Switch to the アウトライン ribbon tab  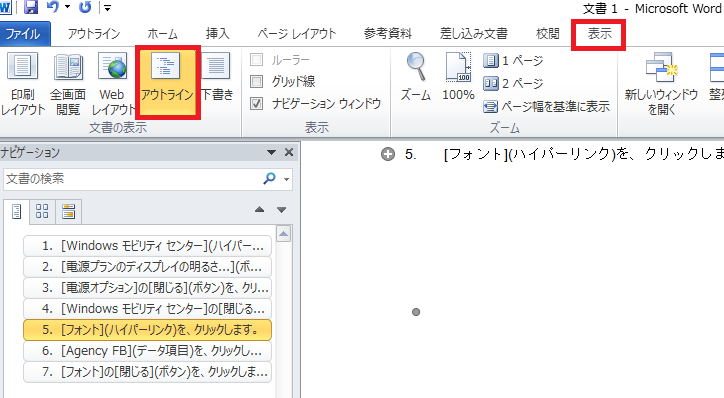pos(94,34)
